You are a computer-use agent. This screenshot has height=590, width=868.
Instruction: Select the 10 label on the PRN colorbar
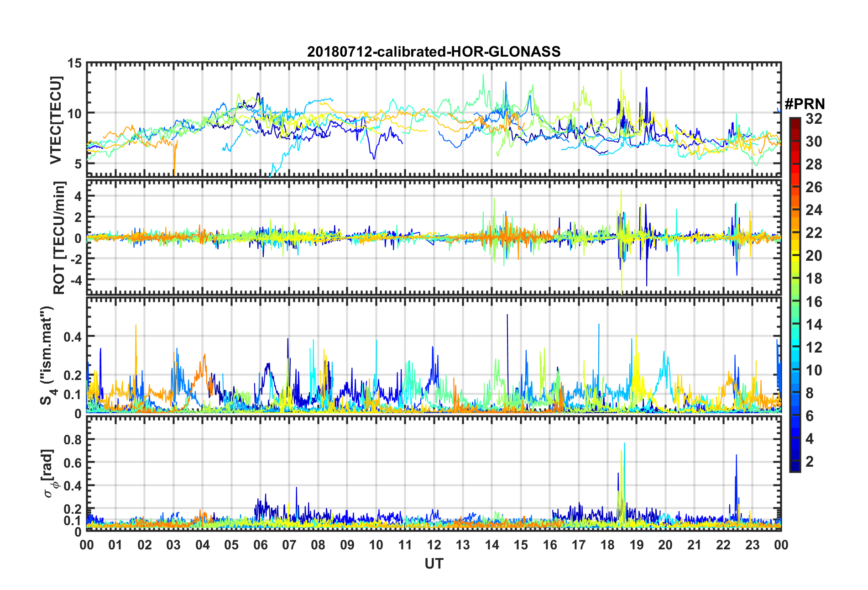pyautogui.click(x=814, y=370)
